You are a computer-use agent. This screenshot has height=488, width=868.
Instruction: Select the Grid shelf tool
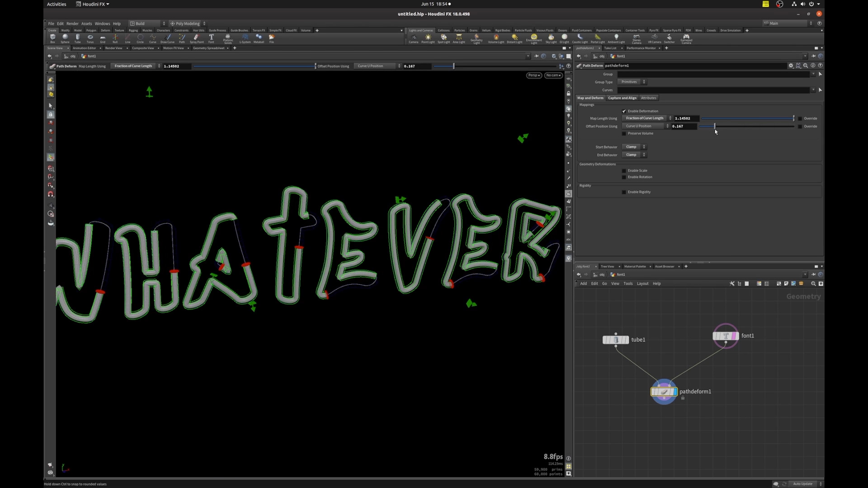pos(103,38)
